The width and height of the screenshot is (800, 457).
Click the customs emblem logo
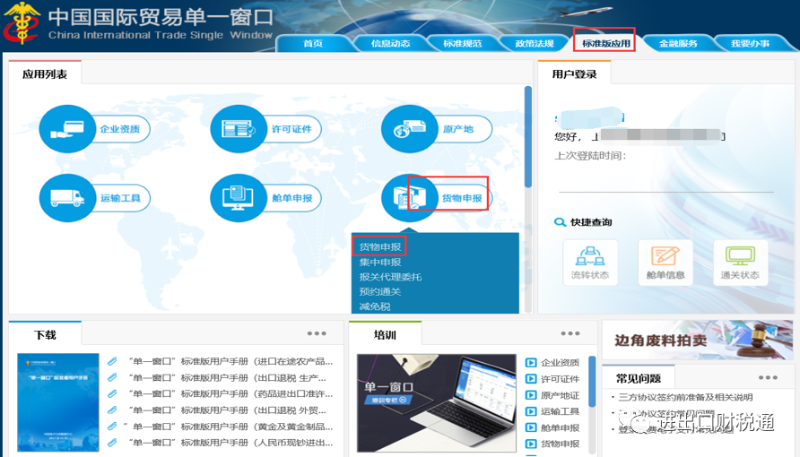point(21,24)
